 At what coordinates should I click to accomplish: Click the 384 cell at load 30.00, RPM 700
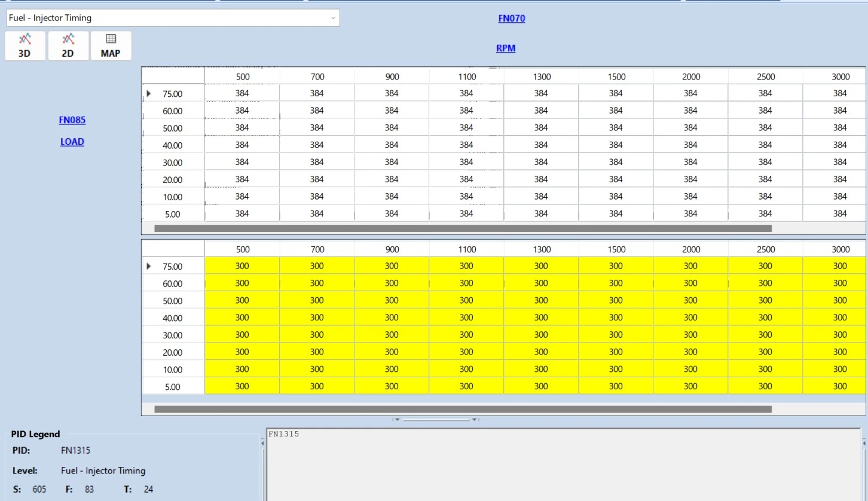point(317,162)
